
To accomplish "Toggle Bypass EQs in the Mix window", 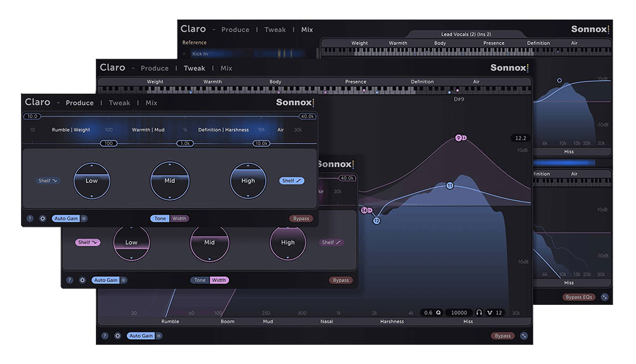I will (579, 297).
